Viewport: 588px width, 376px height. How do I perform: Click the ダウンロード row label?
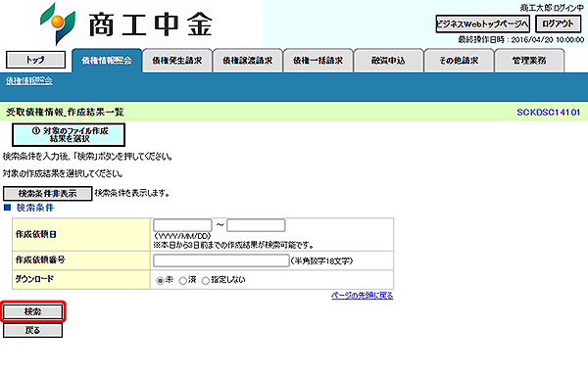pyautogui.click(x=34, y=279)
